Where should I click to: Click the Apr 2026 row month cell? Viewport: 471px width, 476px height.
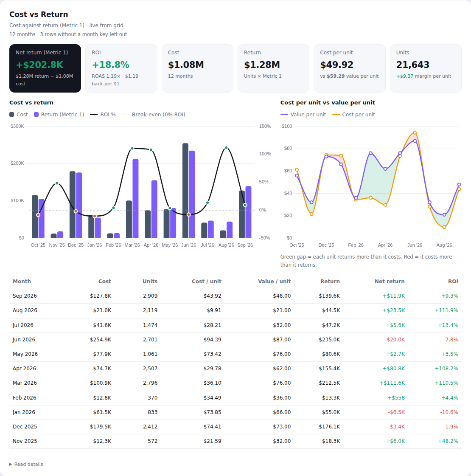[x=24, y=369]
